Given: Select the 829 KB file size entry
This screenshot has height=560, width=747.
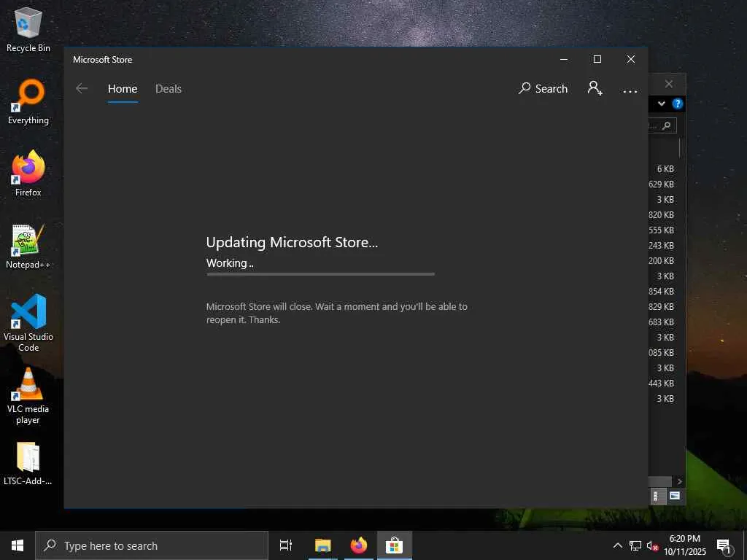Looking at the screenshot, I should [x=661, y=307].
